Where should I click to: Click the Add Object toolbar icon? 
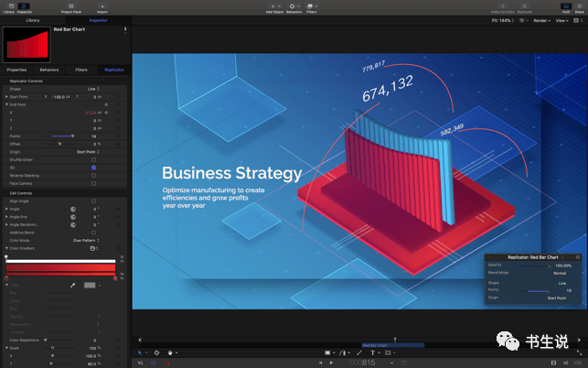[x=274, y=6]
